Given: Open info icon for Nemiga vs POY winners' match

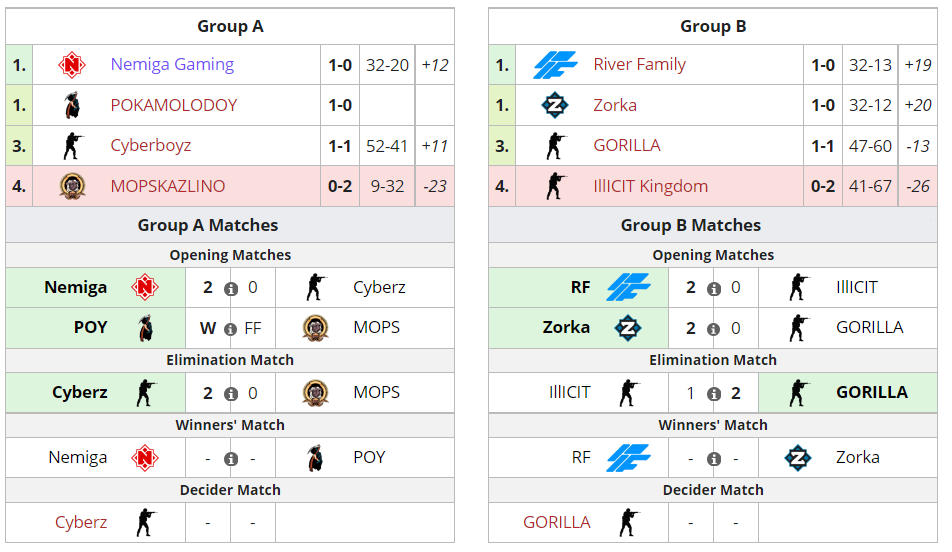Looking at the screenshot, I should 231,458.
